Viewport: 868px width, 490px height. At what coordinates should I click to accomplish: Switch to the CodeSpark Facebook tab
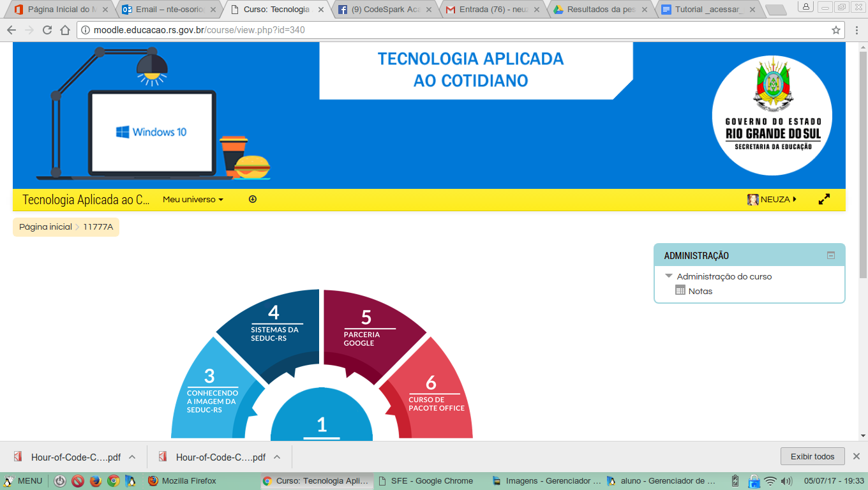click(x=385, y=10)
